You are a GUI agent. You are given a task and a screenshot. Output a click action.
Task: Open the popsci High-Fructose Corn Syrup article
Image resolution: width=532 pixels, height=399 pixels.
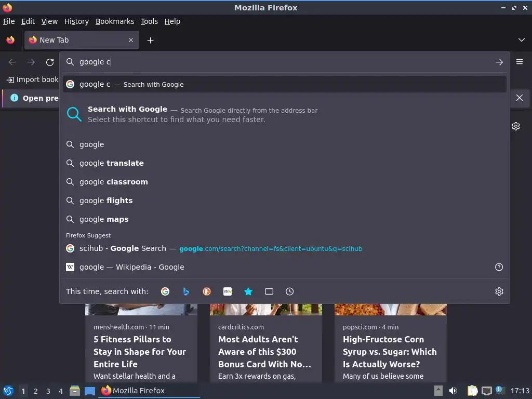[x=390, y=352]
